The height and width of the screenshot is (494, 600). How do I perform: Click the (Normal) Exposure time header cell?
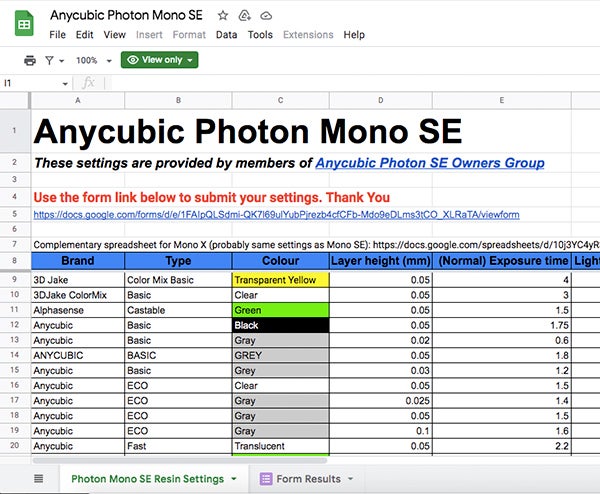point(502,261)
